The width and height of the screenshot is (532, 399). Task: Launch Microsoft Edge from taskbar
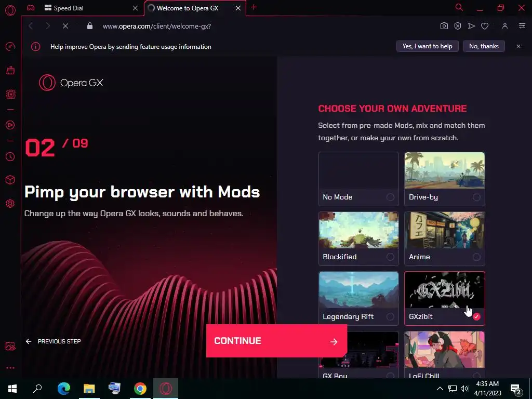point(64,389)
